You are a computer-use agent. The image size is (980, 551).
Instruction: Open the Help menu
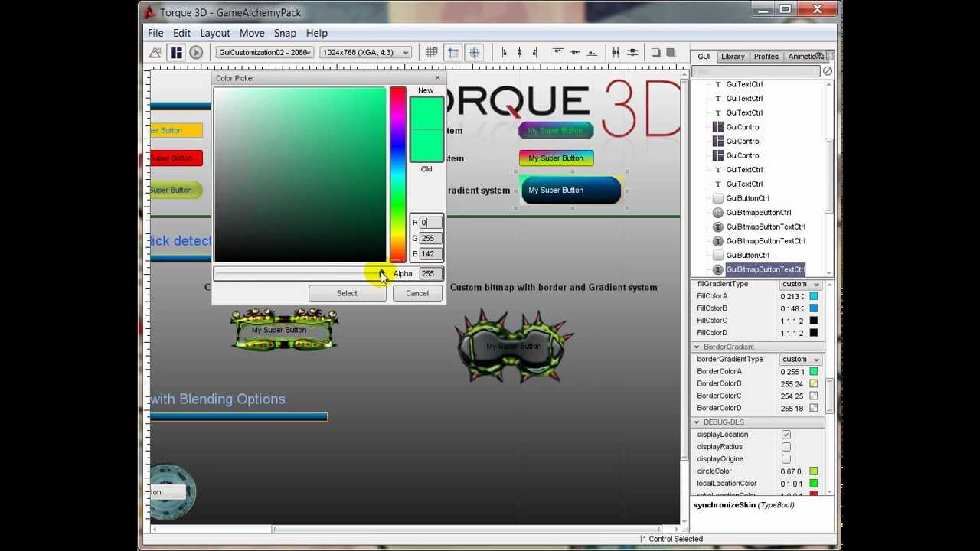317,33
